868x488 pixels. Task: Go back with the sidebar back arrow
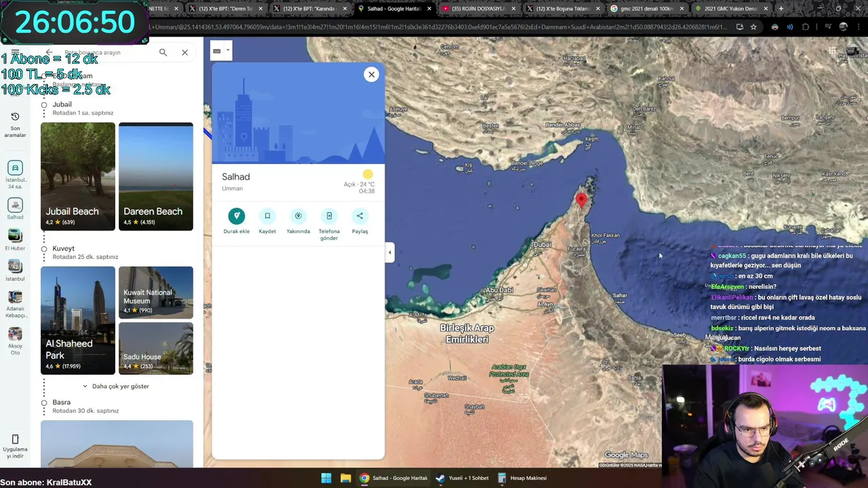49,52
